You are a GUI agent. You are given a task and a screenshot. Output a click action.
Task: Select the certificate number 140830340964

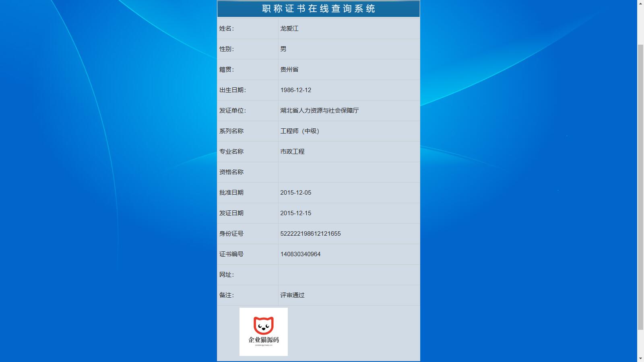coord(301,254)
